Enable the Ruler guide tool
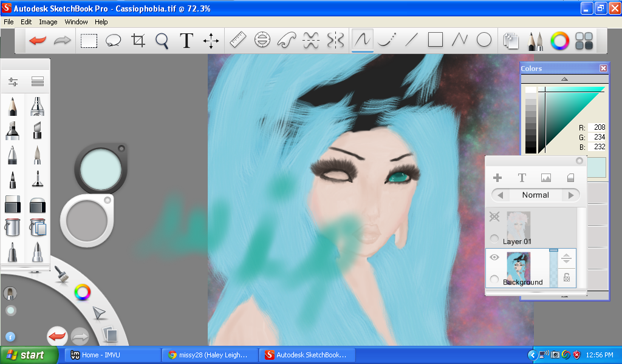 click(x=238, y=40)
